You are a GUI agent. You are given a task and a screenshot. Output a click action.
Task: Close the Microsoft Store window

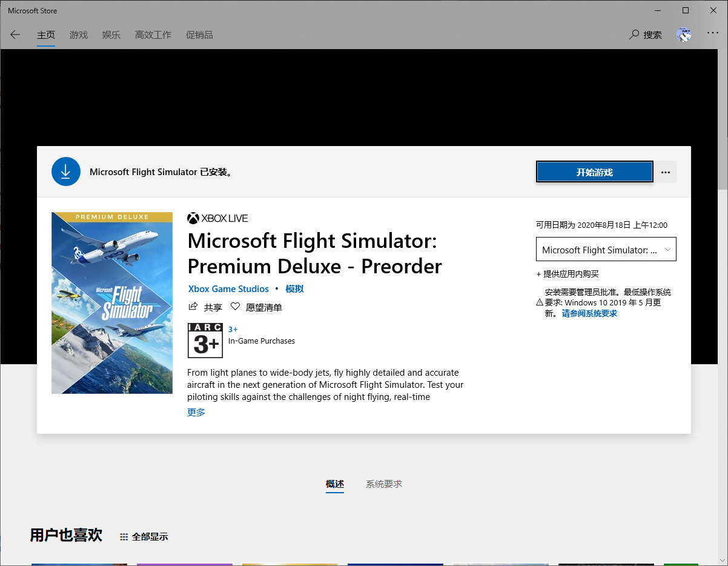pyautogui.click(x=713, y=10)
